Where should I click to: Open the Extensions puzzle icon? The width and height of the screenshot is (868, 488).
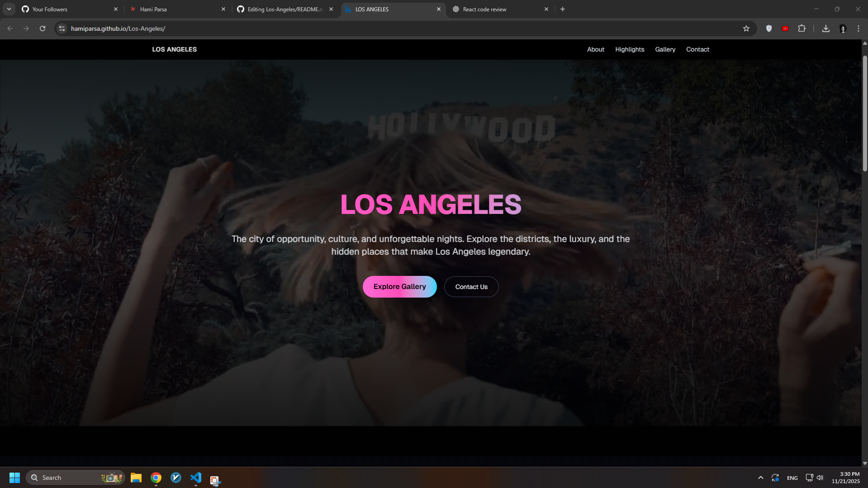pyautogui.click(x=802, y=28)
